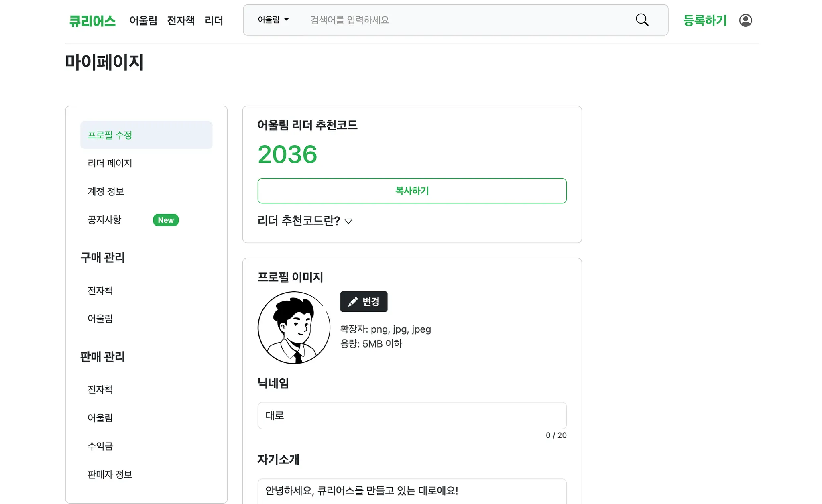Open the 어울림 search category dropdown

273,20
